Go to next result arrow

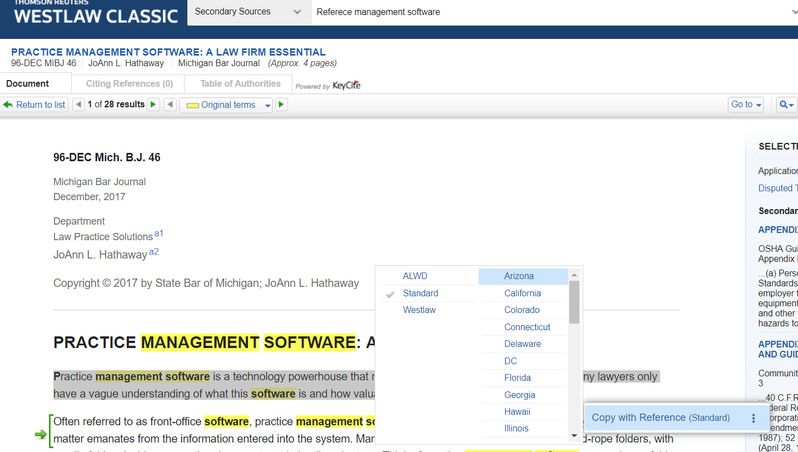153,105
